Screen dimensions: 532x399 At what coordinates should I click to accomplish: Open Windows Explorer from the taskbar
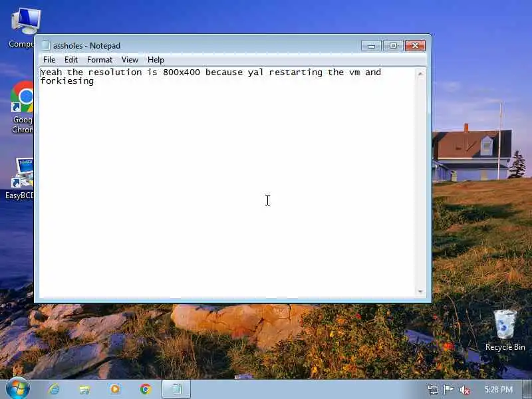(x=84, y=389)
